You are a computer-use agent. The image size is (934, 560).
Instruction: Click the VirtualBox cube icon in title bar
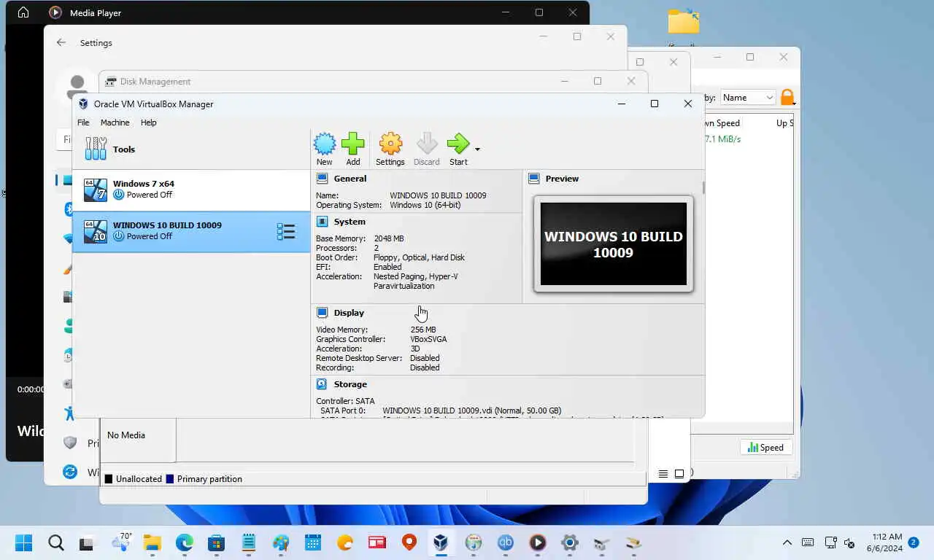tap(83, 104)
